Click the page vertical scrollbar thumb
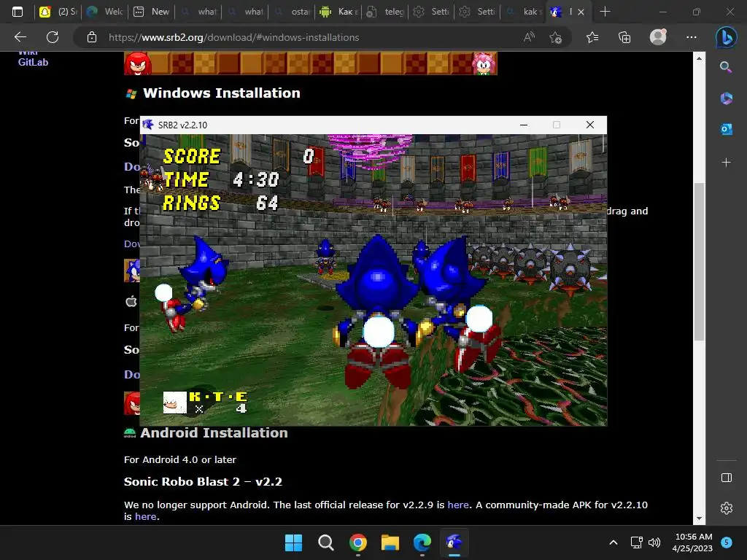Screen dimensions: 747x560 click(x=699, y=261)
